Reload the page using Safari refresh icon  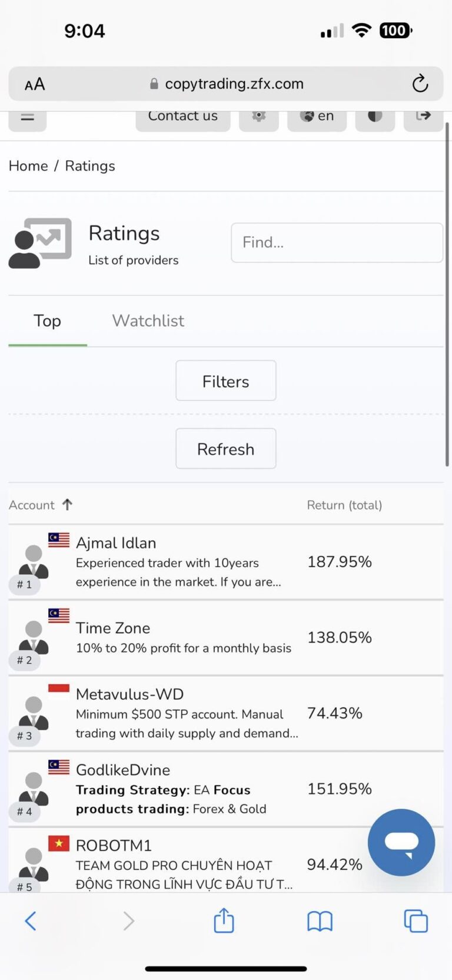[x=420, y=84]
